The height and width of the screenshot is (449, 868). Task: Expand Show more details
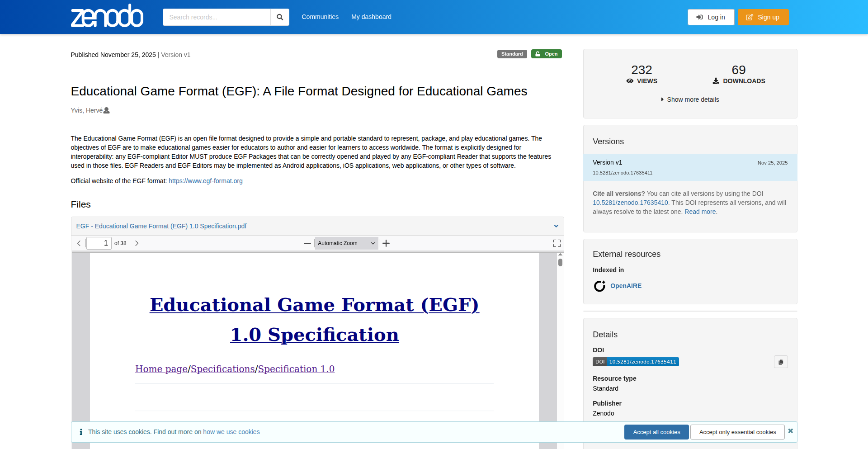[x=689, y=99]
